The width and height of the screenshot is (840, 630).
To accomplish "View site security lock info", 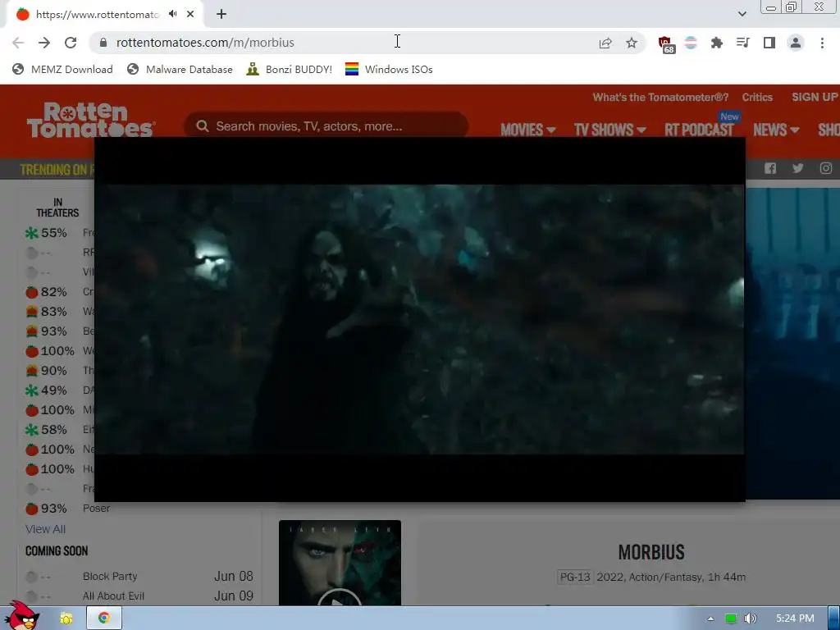I will pos(103,43).
